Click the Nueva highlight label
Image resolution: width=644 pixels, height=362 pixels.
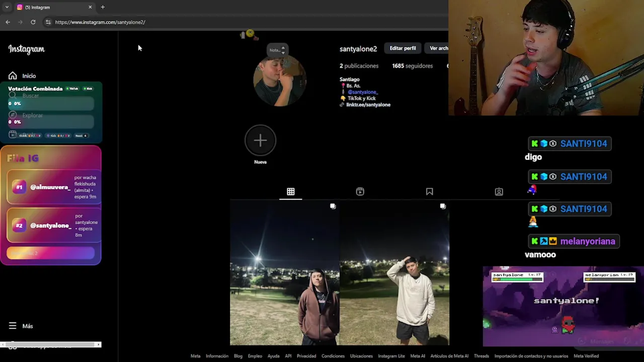(x=260, y=162)
